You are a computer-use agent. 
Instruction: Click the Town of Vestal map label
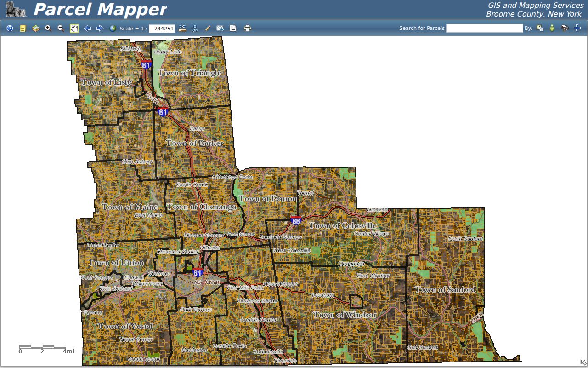coord(125,326)
